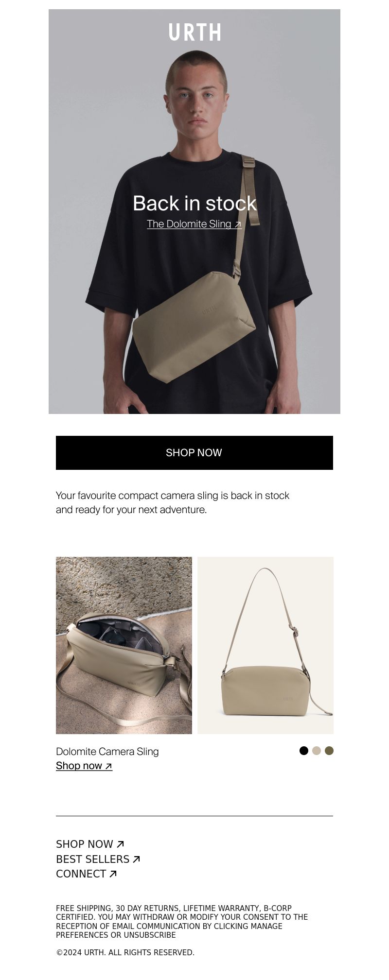Click the arrow icon next to Shop now
The width and height of the screenshot is (389, 980).
coord(108,766)
